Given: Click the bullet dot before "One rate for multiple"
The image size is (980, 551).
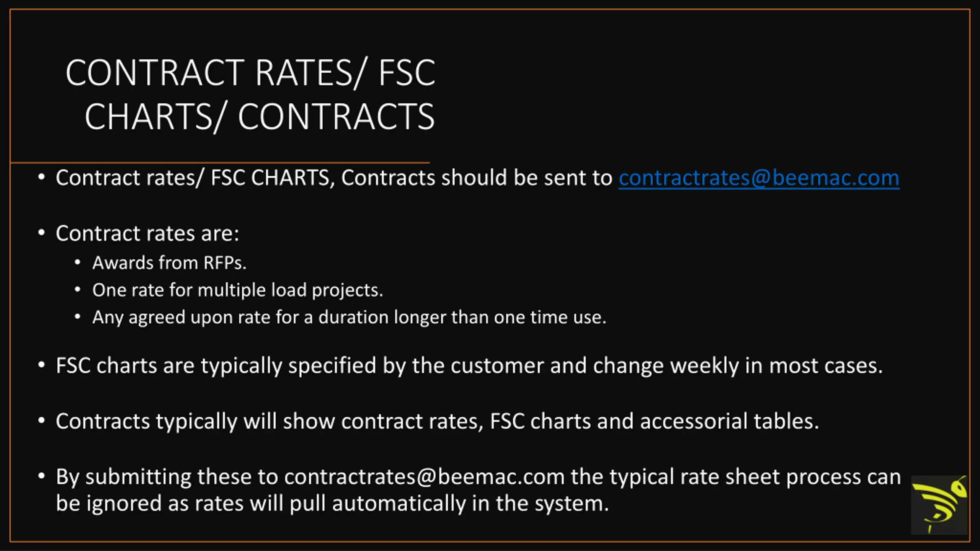Looking at the screenshot, I should point(78,290).
